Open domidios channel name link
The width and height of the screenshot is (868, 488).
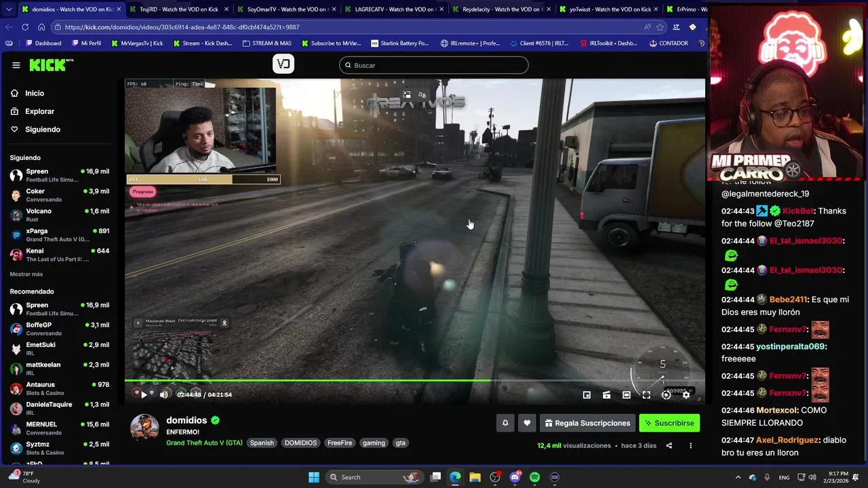pyautogui.click(x=186, y=420)
